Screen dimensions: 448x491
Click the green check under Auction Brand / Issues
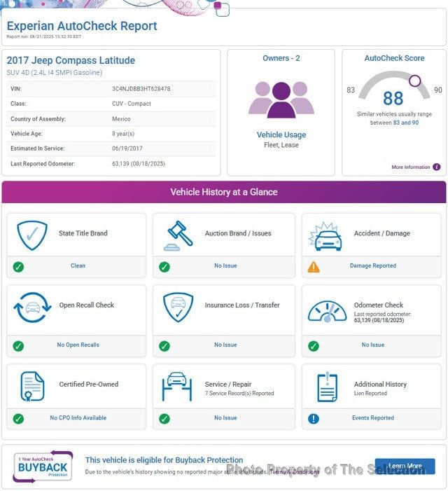tap(164, 267)
